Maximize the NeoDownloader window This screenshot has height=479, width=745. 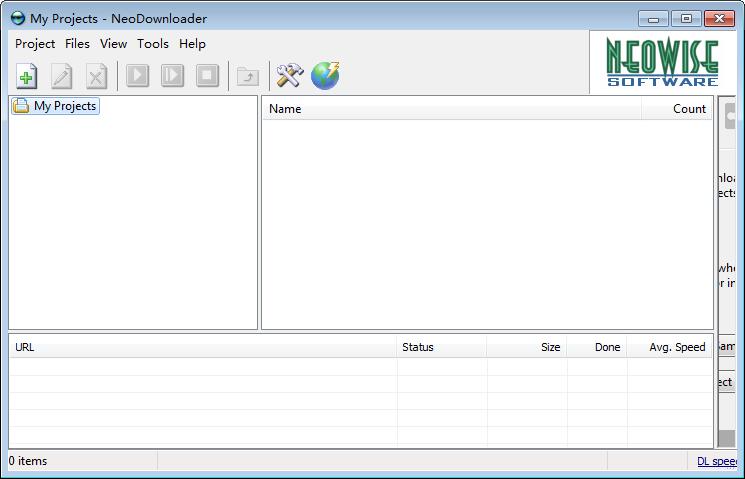(686, 19)
